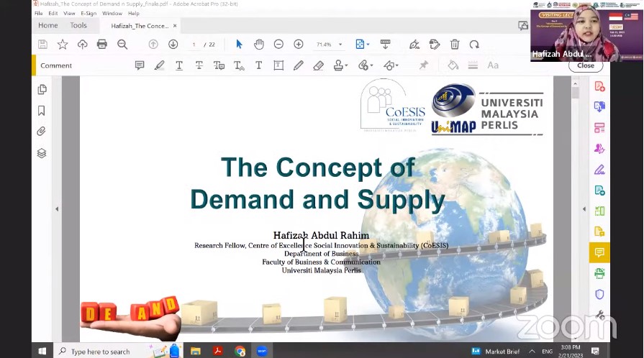Select the Replace text tool
This screenshot has height=358, width=644.
click(219, 65)
